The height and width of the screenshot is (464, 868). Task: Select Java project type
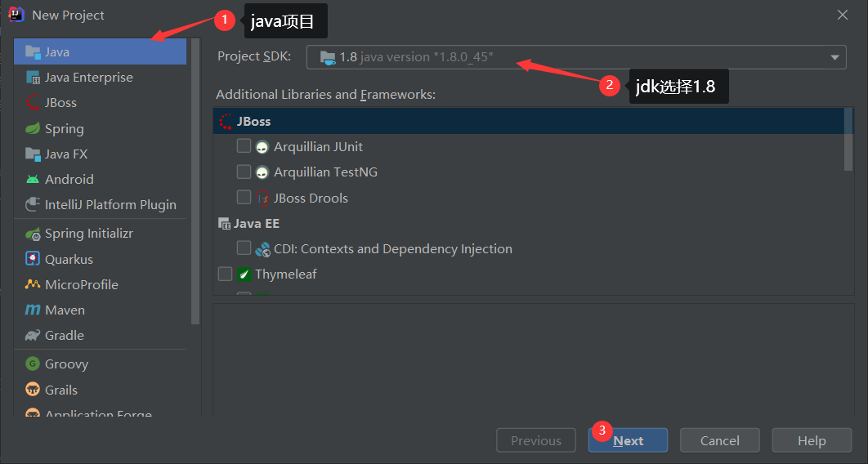tap(101, 52)
